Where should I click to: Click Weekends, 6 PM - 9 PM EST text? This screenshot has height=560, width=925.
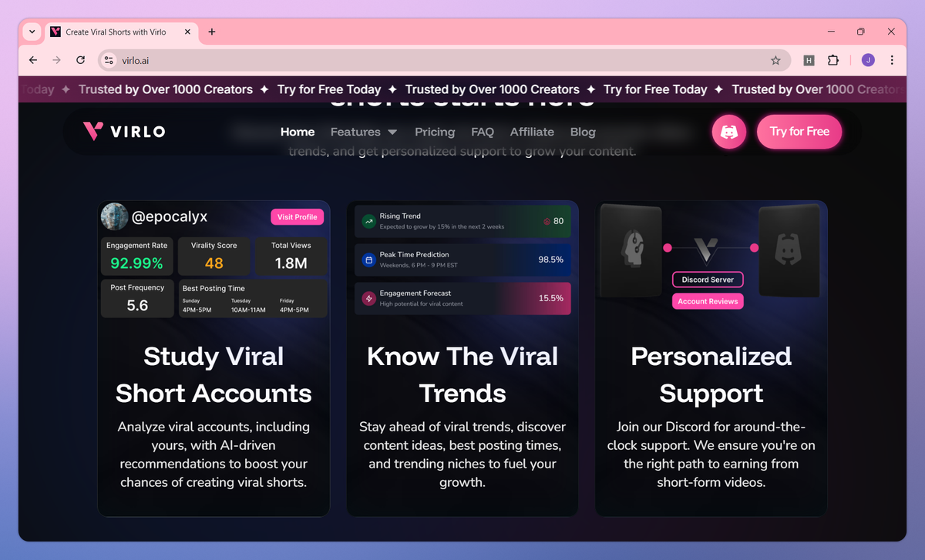tap(419, 265)
